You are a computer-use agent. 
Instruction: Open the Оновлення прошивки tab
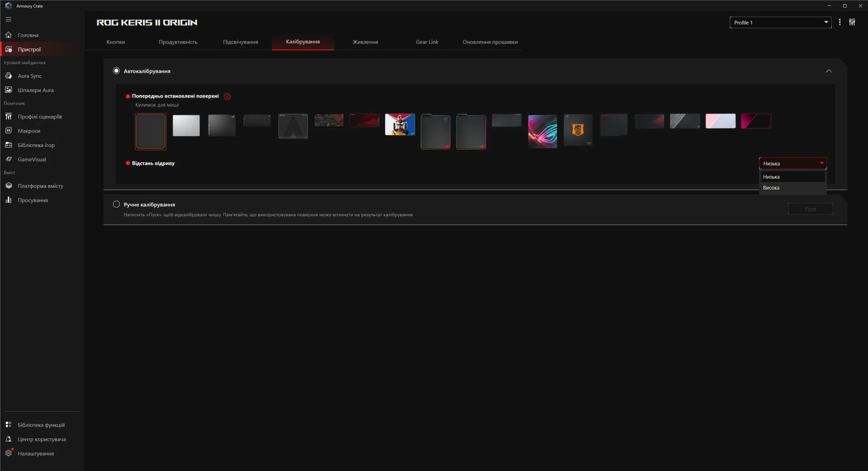point(490,42)
